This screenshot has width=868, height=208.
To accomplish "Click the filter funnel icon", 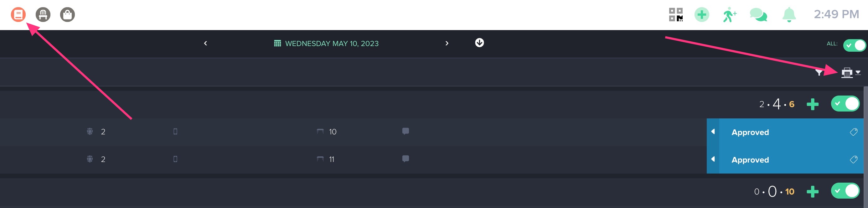I will click(819, 72).
